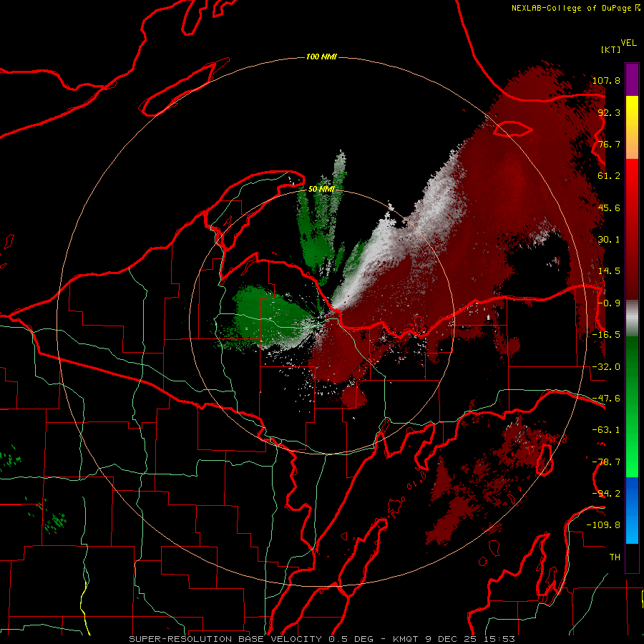Click the 100 NMI range ring label
Viewport: 644px width, 644px height.
pos(321,57)
